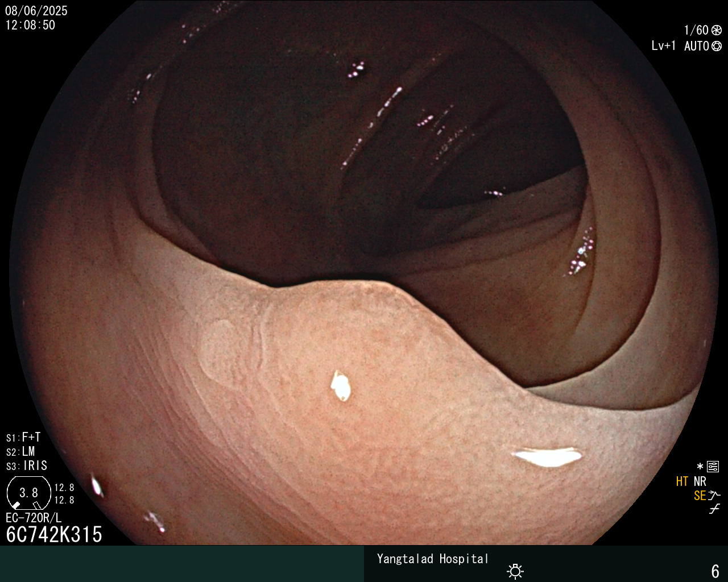Screen dimensions: 728x582
Task: Click the S3: IRIS switch assignment
Action: pyautogui.click(x=27, y=466)
